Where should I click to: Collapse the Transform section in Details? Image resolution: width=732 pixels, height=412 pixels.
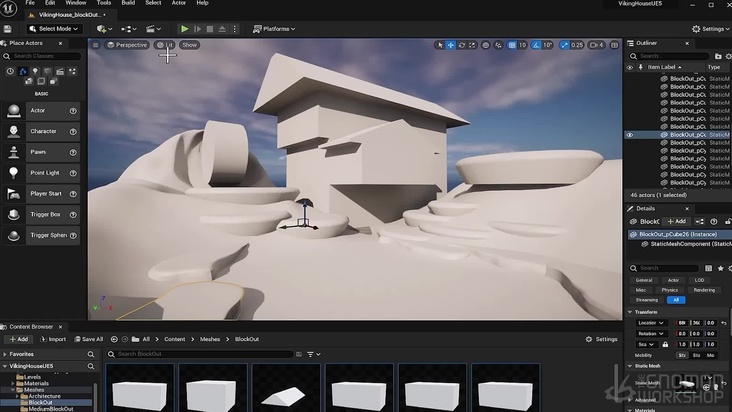click(x=630, y=312)
